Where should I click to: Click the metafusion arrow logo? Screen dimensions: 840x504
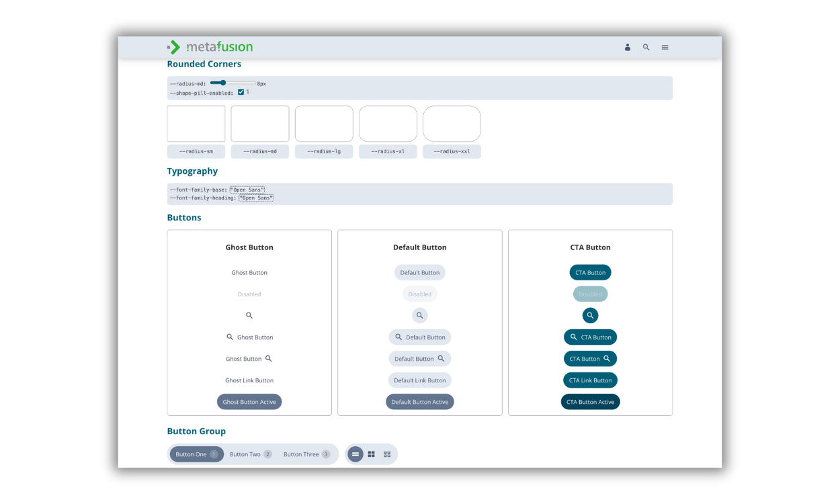(x=173, y=47)
